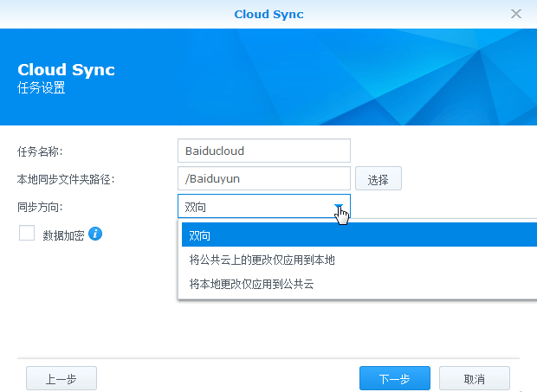Click the /Baiduyun local path field
This screenshot has height=392, width=537.
pyautogui.click(x=263, y=179)
